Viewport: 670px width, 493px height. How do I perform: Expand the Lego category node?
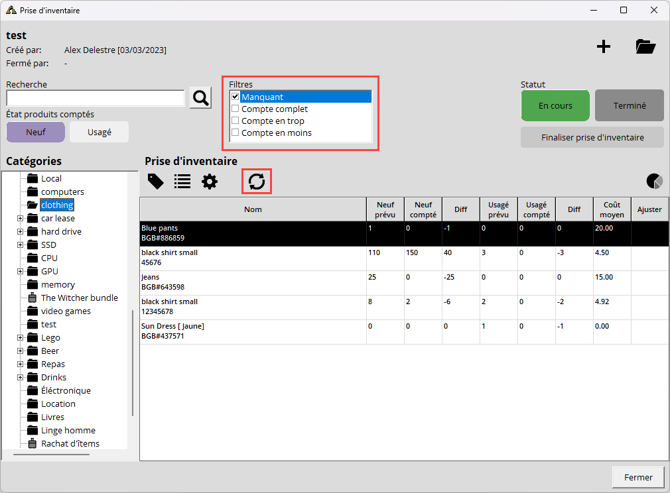click(x=20, y=338)
